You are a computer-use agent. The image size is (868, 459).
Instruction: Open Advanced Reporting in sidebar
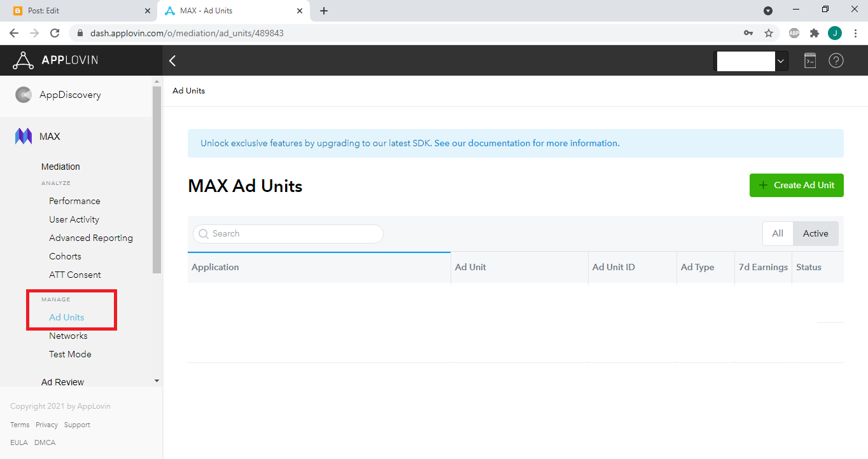point(91,238)
